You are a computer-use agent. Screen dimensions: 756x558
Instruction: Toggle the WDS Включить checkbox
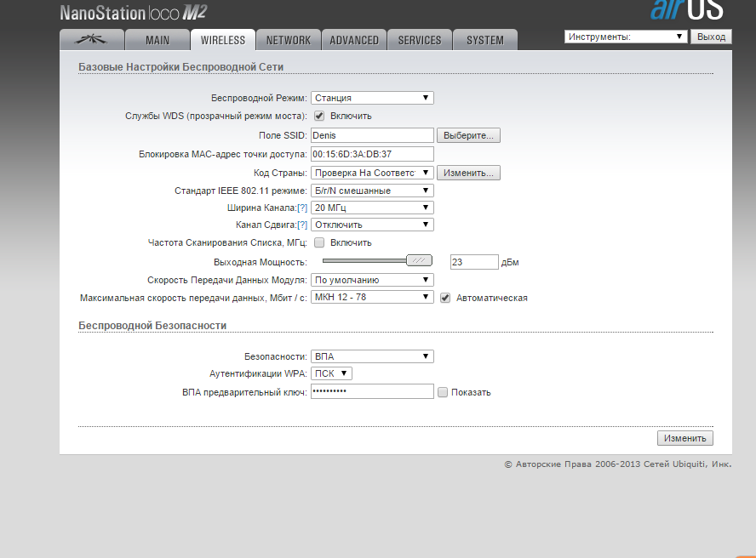(319, 116)
